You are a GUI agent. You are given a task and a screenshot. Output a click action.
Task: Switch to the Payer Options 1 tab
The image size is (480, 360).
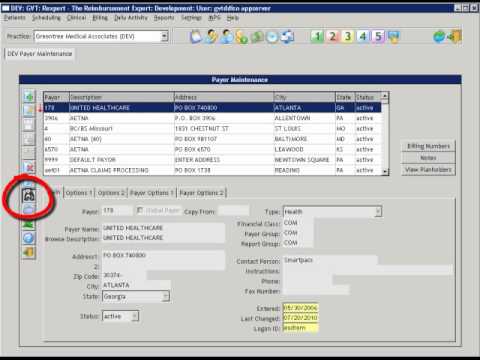152,193
